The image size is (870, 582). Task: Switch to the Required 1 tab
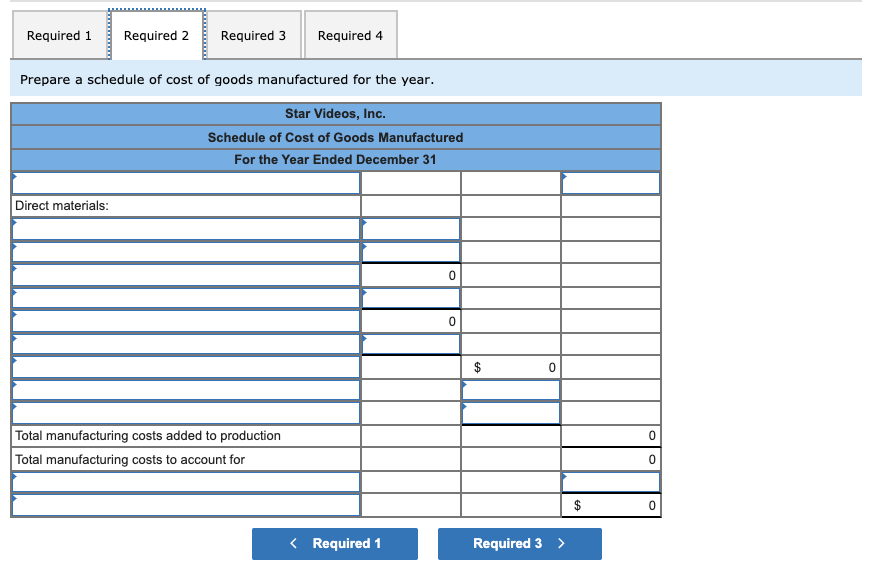(59, 35)
